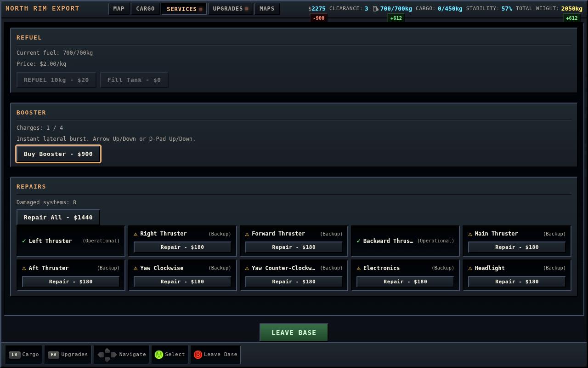The image size is (588, 368).
Task: Click the Main Thruster warning icon
Action: click(470, 234)
